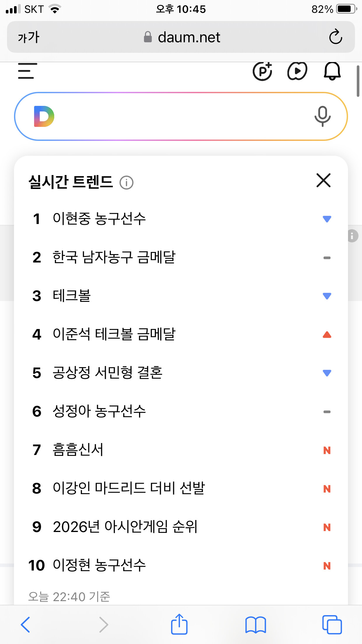Open Safari bookmarks icon
The height and width of the screenshot is (644, 362).
click(256, 625)
